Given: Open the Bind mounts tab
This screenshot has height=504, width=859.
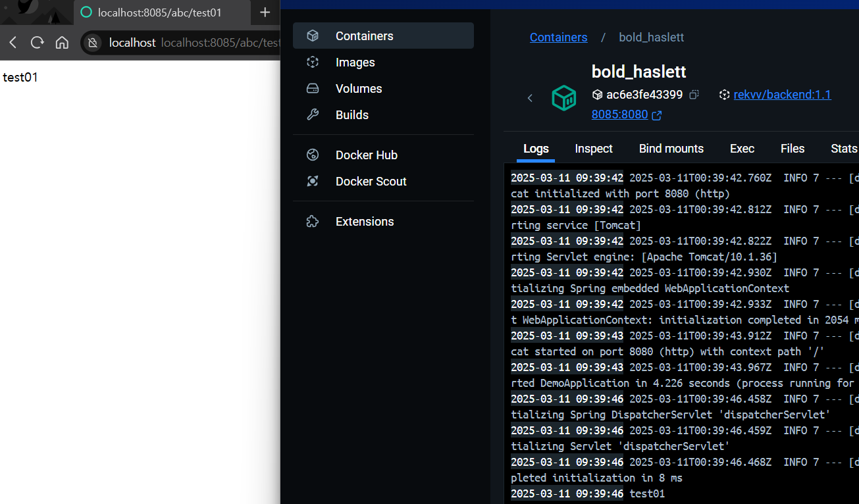Looking at the screenshot, I should (671, 149).
